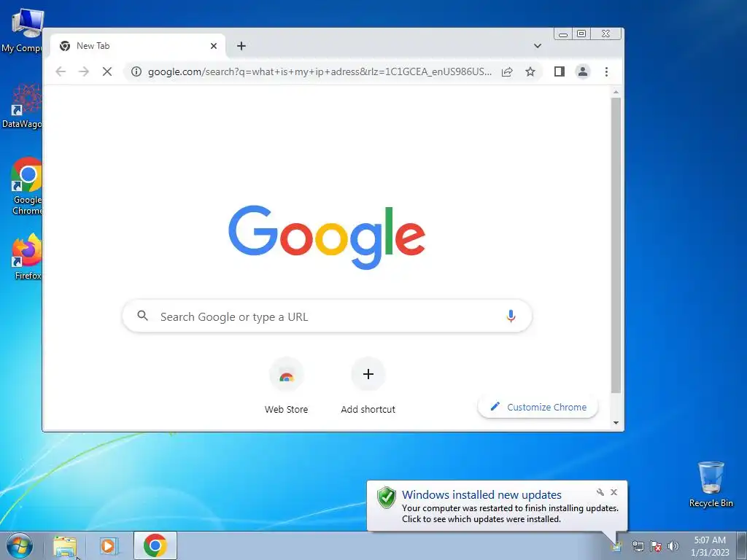The height and width of the screenshot is (560, 747).
Task: Open Action Center flag tray icon
Action: click(656, 546)
